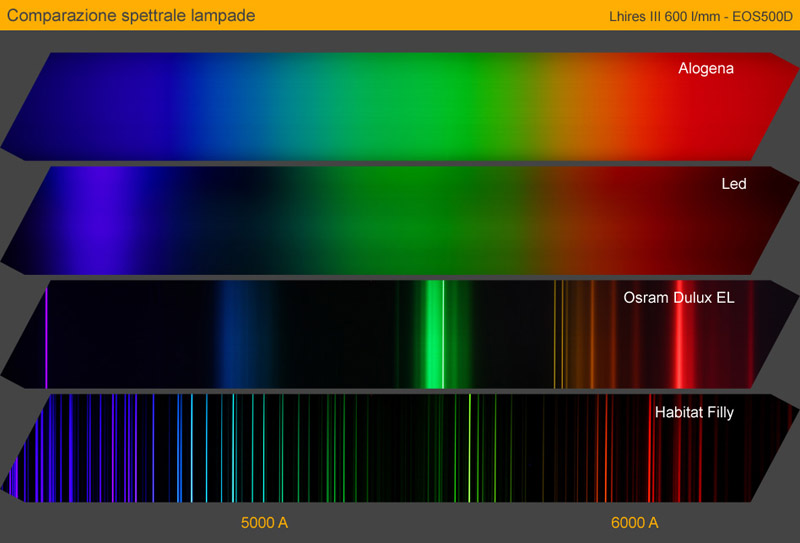Click the Led spectrum strip
The image size is (800, 543).
coord(400,220)
